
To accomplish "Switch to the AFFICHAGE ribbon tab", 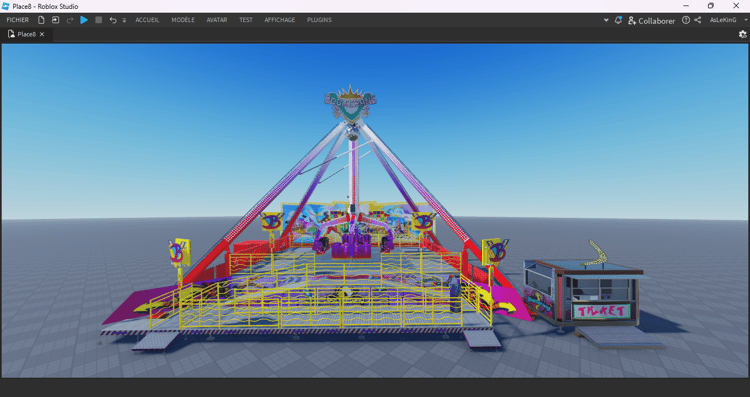I will (x=280, y=20).
